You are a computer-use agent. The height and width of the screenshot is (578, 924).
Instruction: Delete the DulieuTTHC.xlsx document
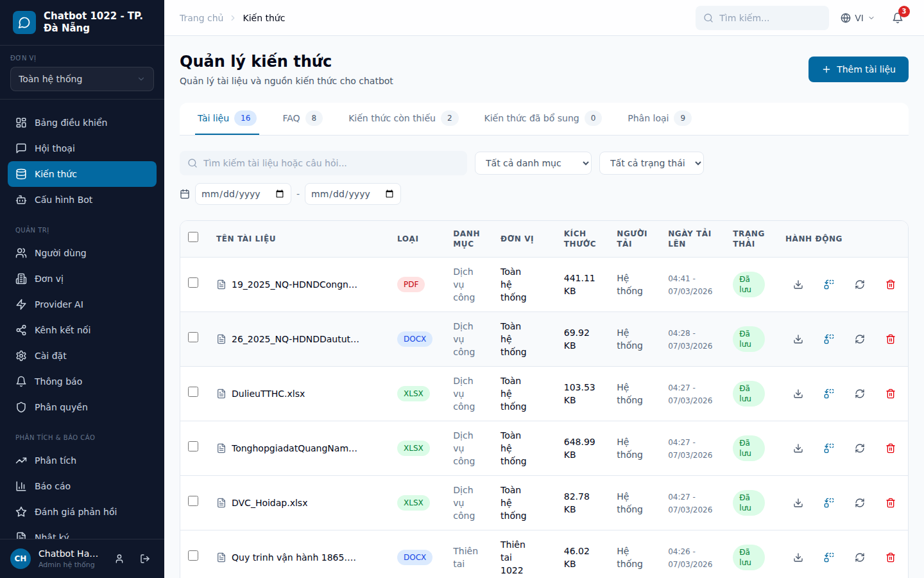[x=891, y=394]
